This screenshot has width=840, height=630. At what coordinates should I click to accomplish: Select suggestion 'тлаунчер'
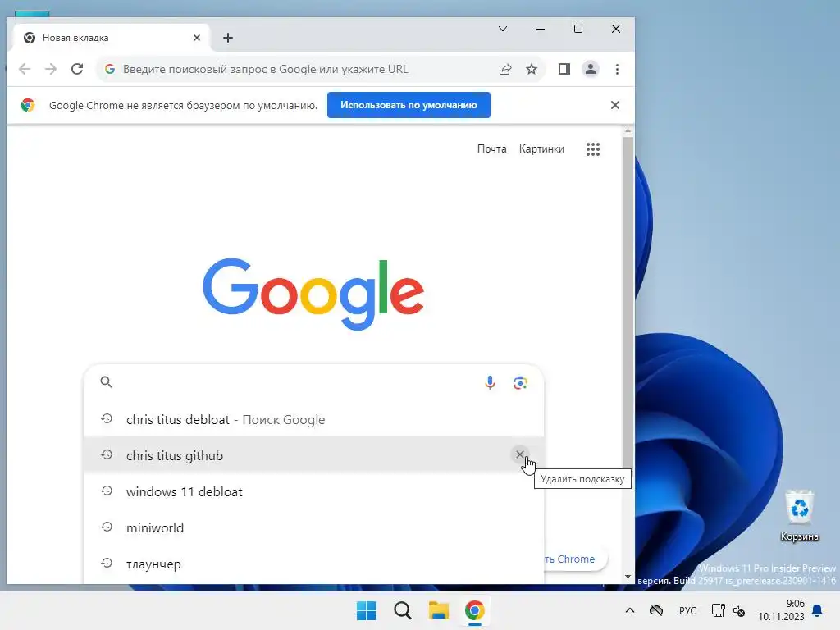(x=313, y=564)
